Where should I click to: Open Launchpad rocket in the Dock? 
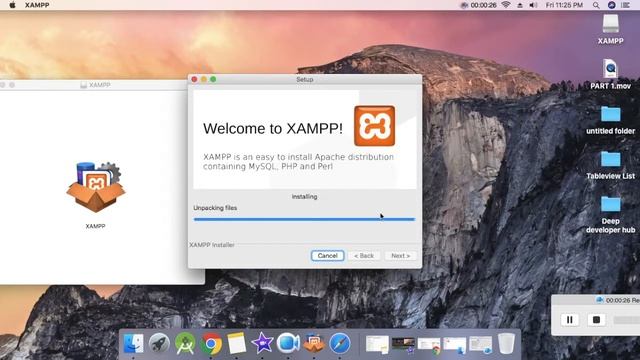[159, 343]
